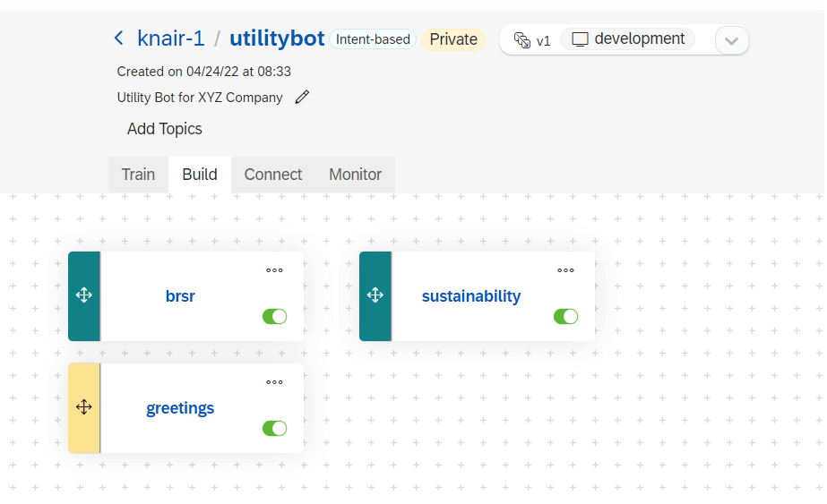Switch to the Connect tab

(x=272, y=175)
